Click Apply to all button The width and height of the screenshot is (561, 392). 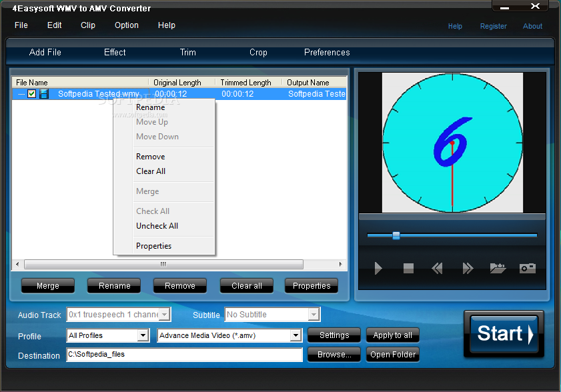[x=392, y=335]
